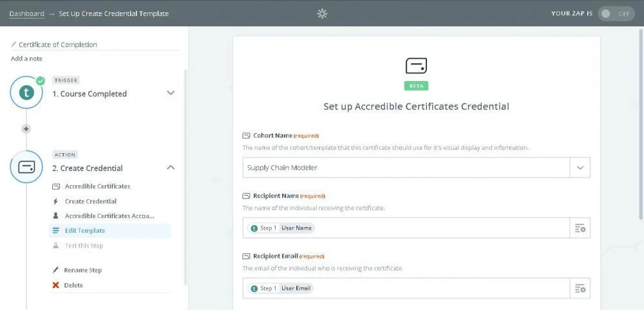Go to the Dashboard link

26,14
